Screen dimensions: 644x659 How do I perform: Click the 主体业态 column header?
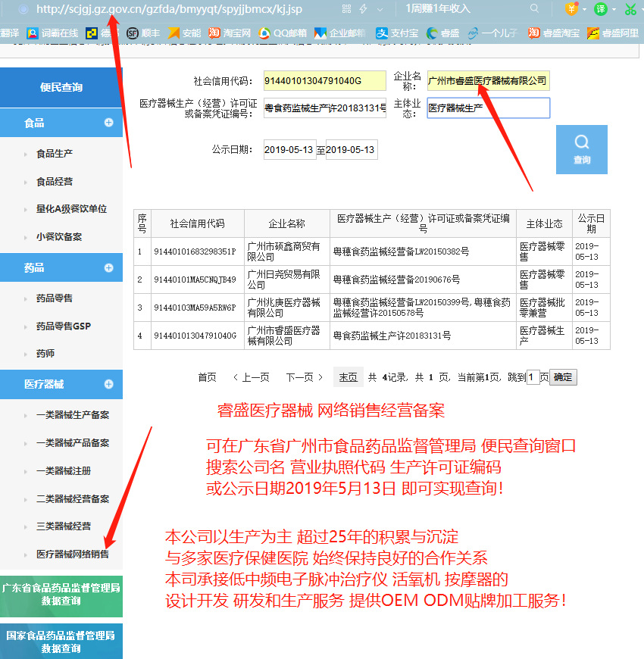click(544, 223)
